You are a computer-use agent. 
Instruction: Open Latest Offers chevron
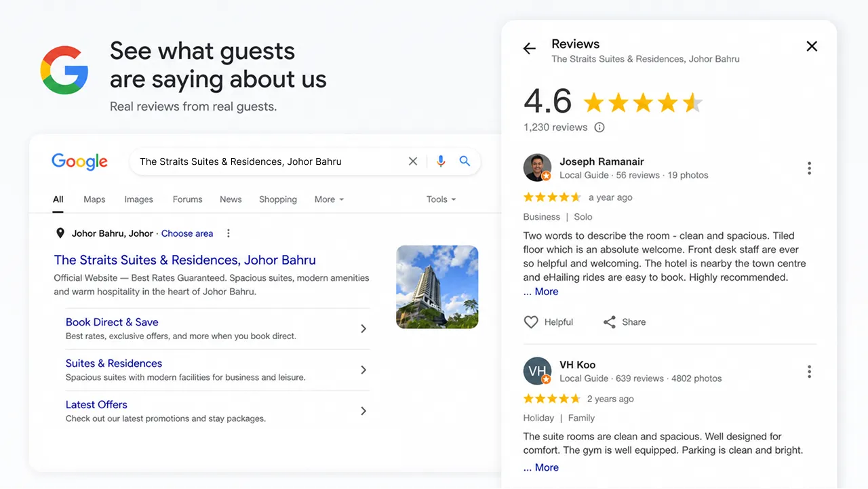(x=363, y=411)
